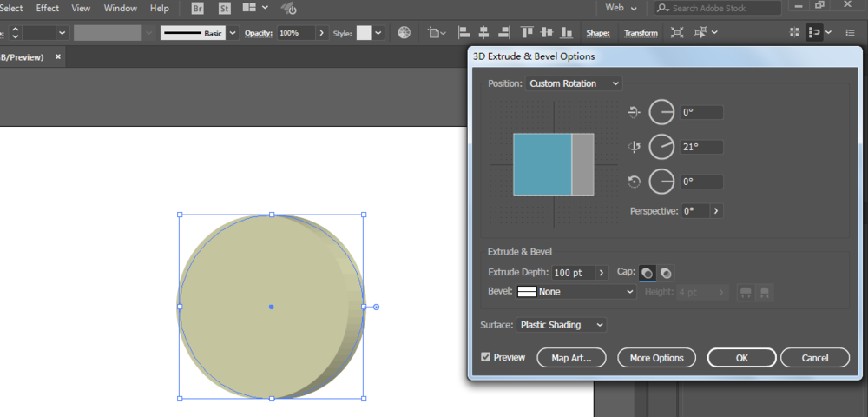
Task: Open the Window menu
Action: [x=120, y=9]
